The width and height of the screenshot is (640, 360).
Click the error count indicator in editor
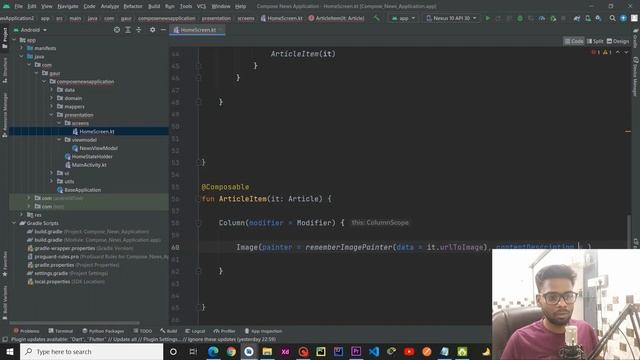(596, 52)
